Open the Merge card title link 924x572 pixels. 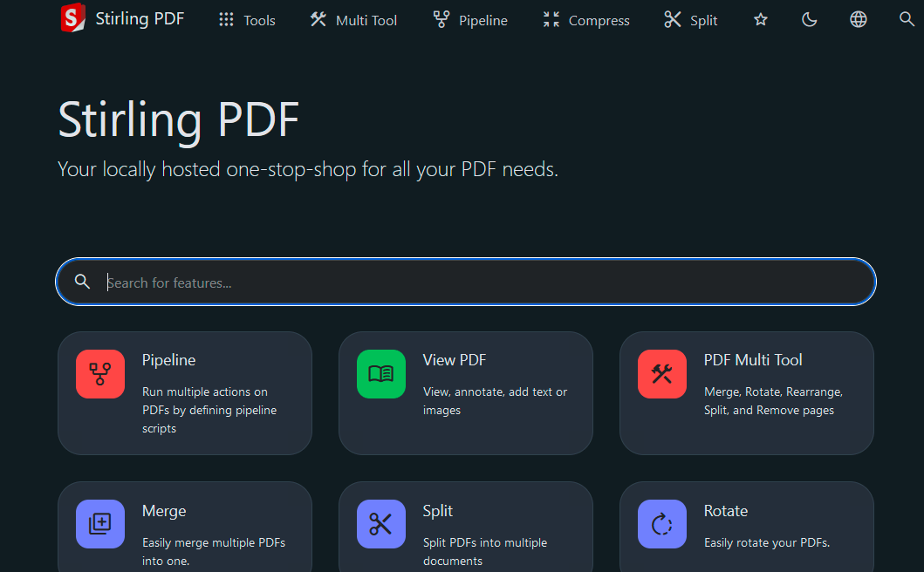click(x=164, y=511)
